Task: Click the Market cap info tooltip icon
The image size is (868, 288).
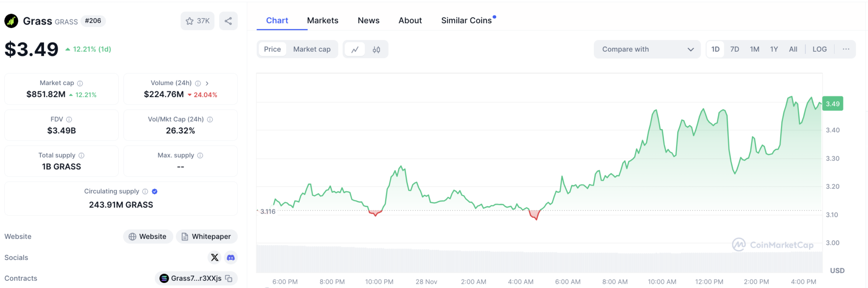Action: click(x=80, y=83)
